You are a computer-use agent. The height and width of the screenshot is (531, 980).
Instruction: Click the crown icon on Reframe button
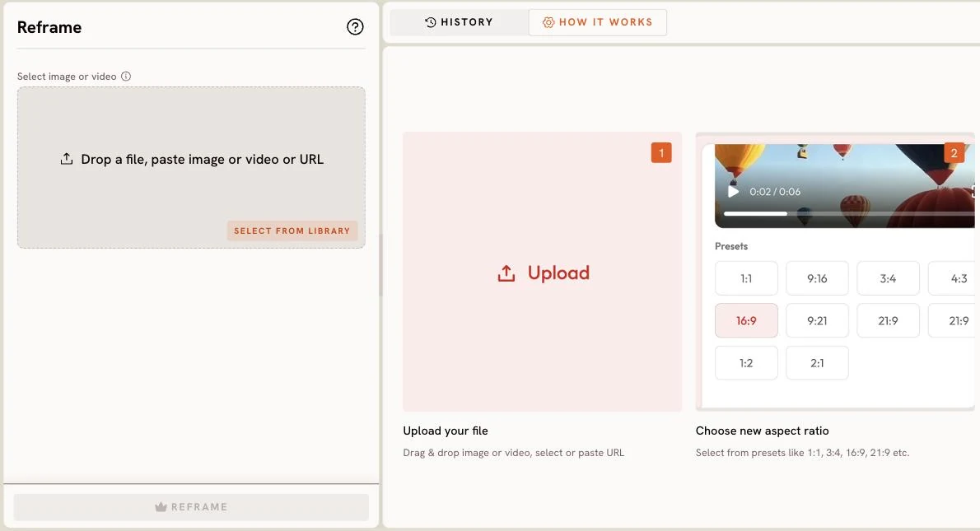(x=161, y=506)
